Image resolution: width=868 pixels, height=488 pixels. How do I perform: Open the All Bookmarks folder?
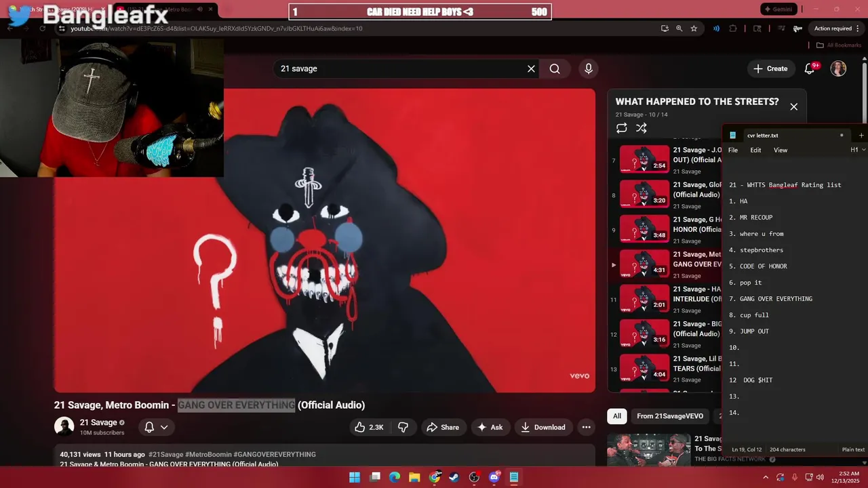click(838, 45)
